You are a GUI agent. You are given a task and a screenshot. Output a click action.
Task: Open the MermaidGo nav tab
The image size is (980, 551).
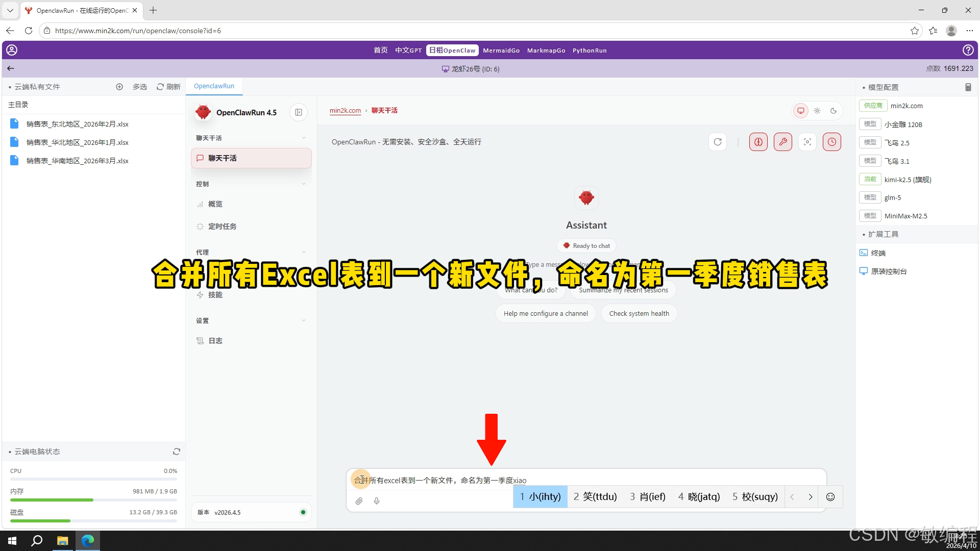tap(501, 51)
